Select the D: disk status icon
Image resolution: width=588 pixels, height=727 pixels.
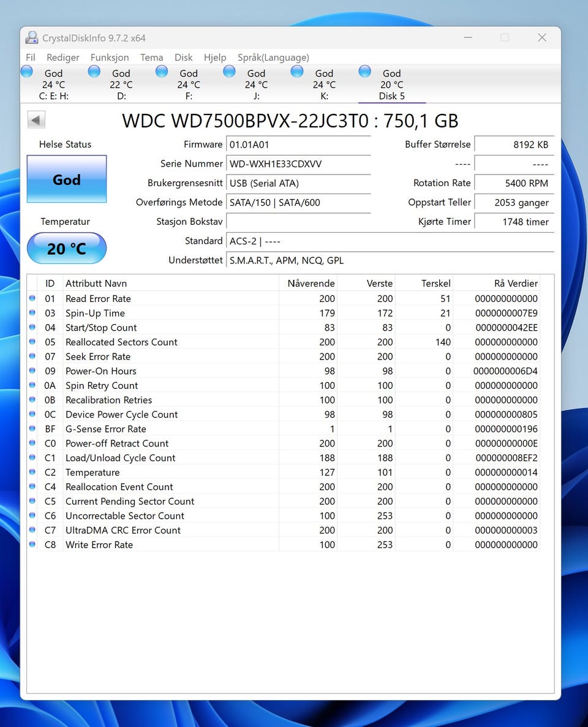coord(94,72)
